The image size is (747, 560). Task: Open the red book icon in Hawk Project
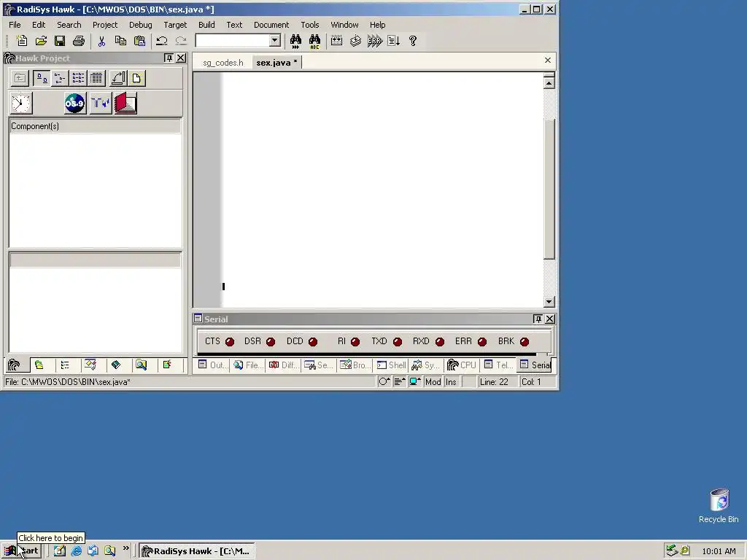pyautogui.click(x=125, y=104)
